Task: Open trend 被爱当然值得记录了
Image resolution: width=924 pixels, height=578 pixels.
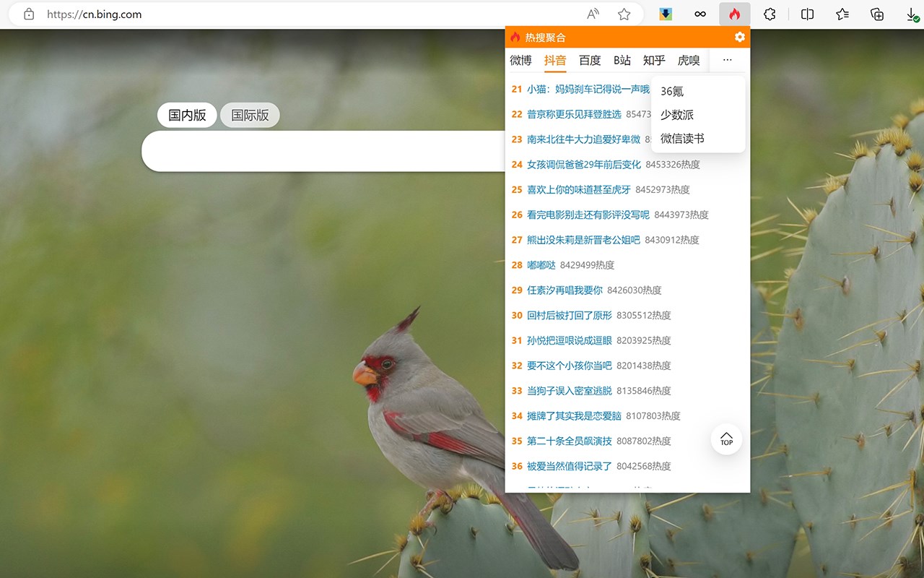Action: pos(570,466)
